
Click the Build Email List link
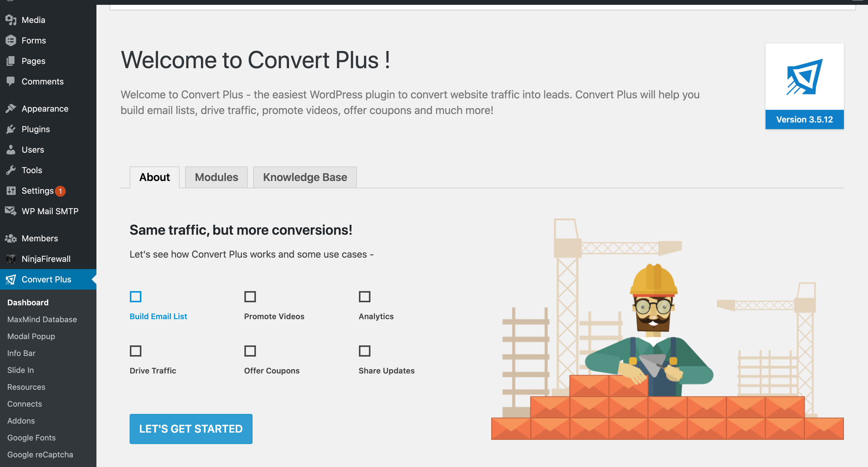158,316
